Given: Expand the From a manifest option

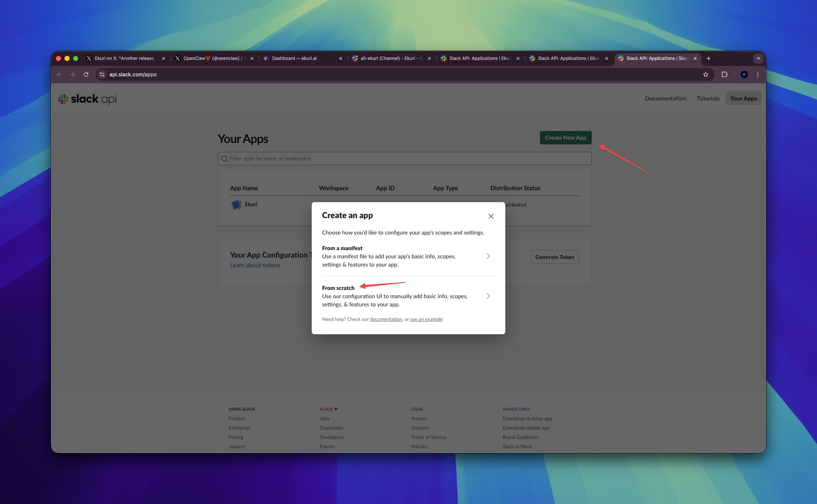Looking at the screenshot, I should pyautogui.click(x=488, y=256).
